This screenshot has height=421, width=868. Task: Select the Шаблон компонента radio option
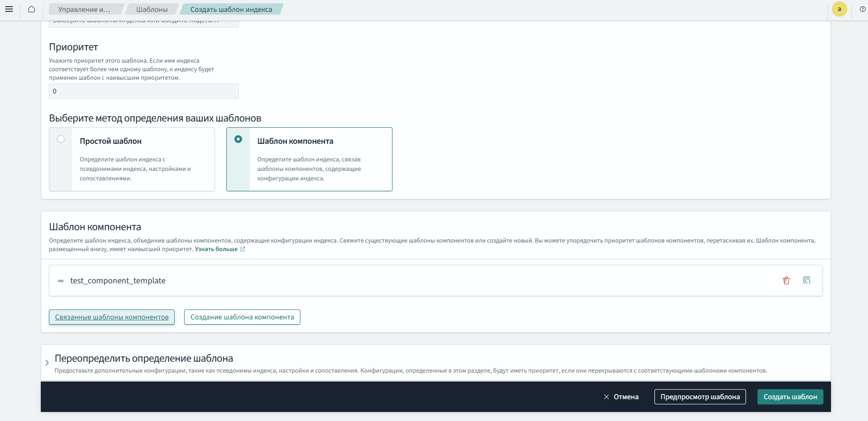pyautogui.click(x=238, y=140)
